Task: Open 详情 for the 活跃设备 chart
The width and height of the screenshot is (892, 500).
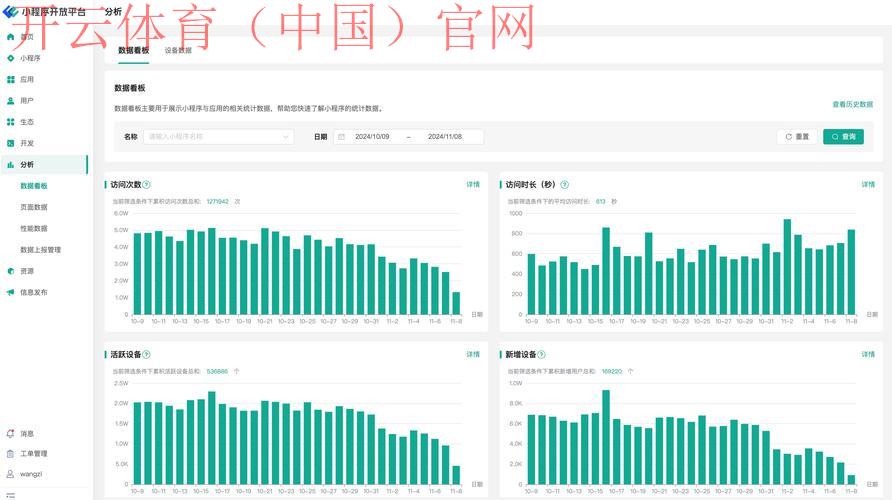Action: click(473, 354)
